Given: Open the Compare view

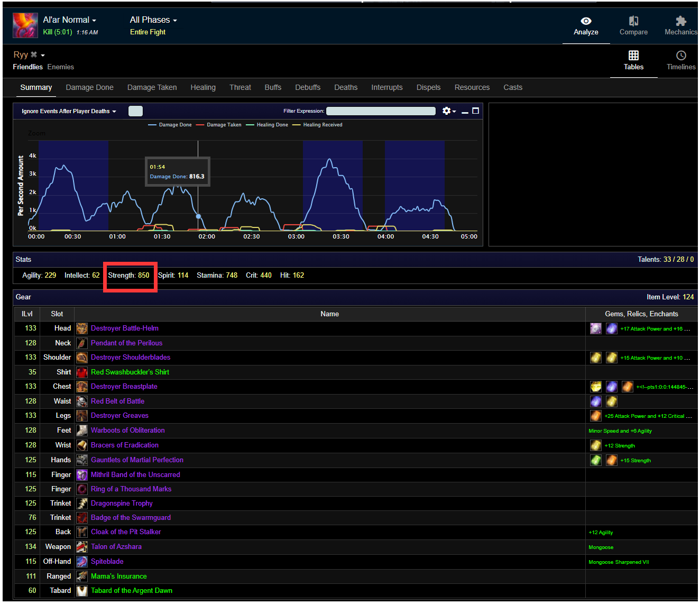Looking at the screenshot, I should pyautogui.click(x=633, y=25).
